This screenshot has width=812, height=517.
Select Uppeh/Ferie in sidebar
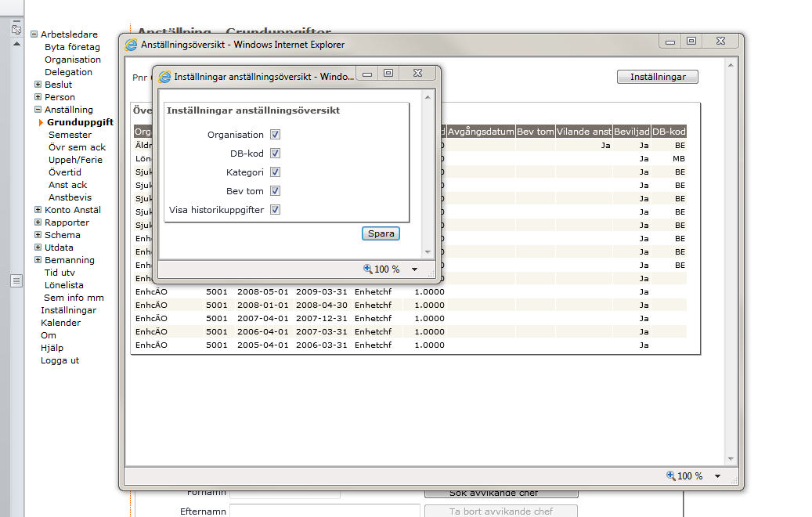76,160
